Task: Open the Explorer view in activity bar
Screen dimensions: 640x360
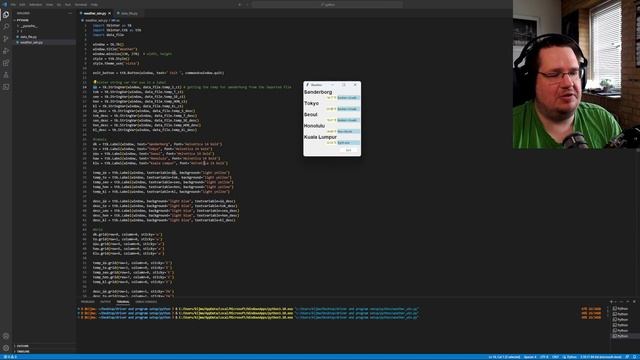Action: (x=6, y=15)
